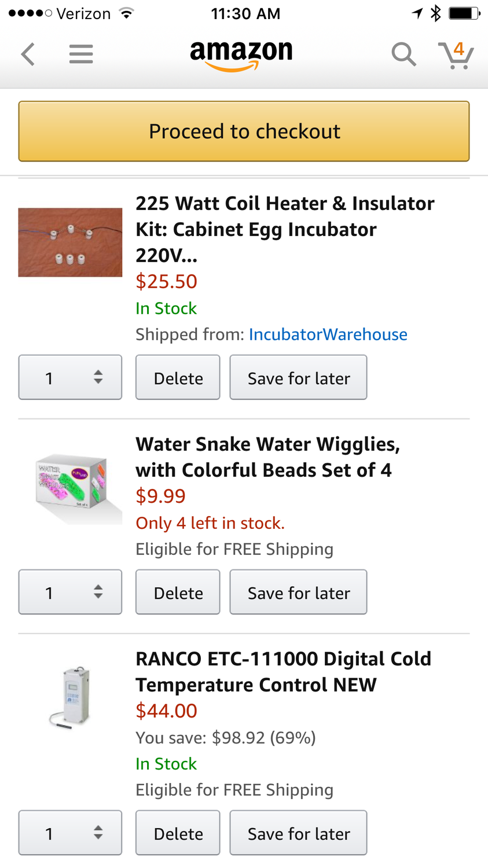The width and height of the screenshot is (488, 868).
Task: Proceed to checkout
Action: [x=244, y=131]
